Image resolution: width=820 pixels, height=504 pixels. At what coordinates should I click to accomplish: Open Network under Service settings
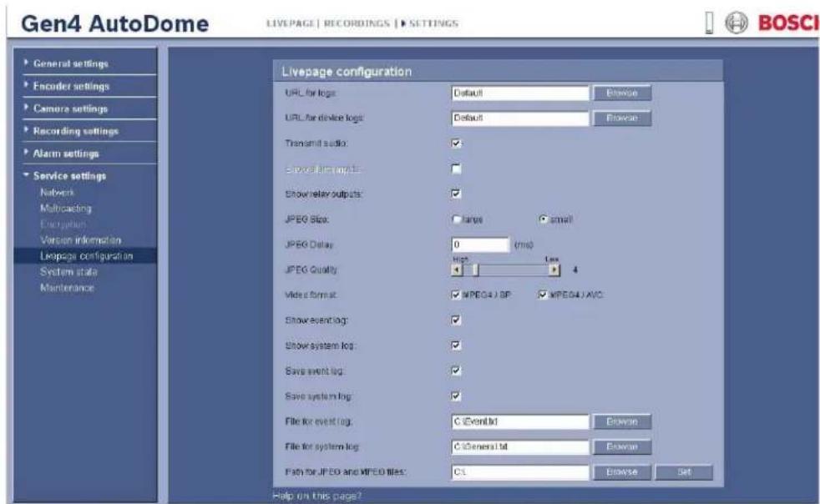pyautogui.click(x=57, y=193)
